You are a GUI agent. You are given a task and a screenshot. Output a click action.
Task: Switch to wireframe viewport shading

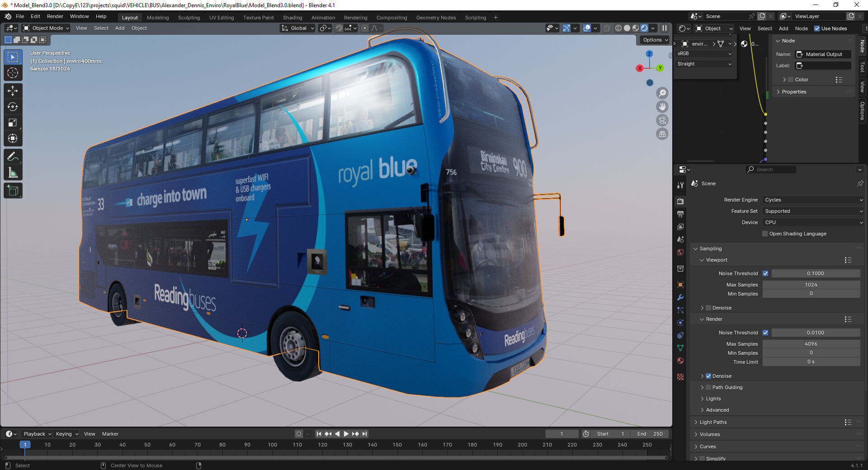click(618, 28)
